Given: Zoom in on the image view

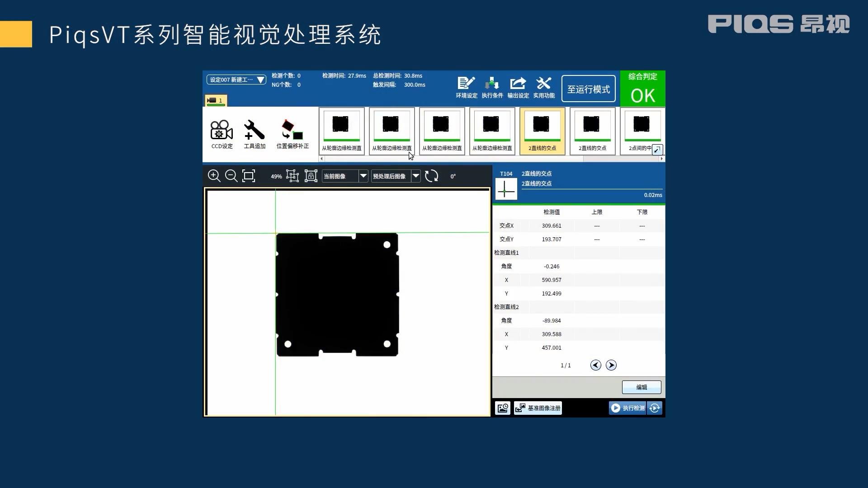Looking at the screenshot, I should pyautogui.click(x=214, y=176).
